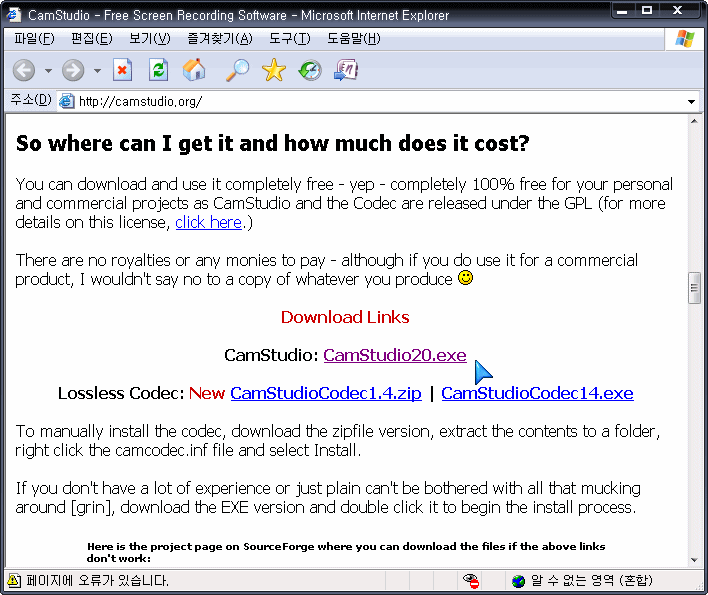Screen dimensions: 708x595
Task: Follow the 'click here' license link
Action: click(x=209, y=222)
